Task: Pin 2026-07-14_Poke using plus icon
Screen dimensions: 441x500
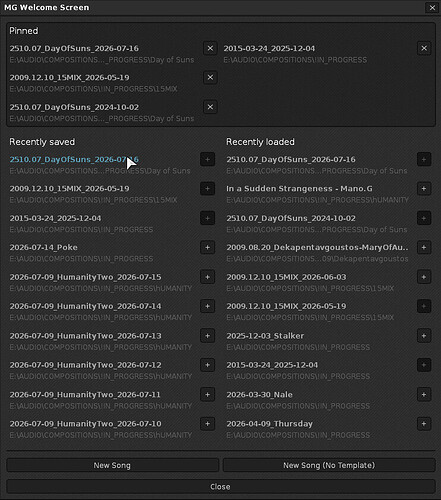Action: point(207,247)
